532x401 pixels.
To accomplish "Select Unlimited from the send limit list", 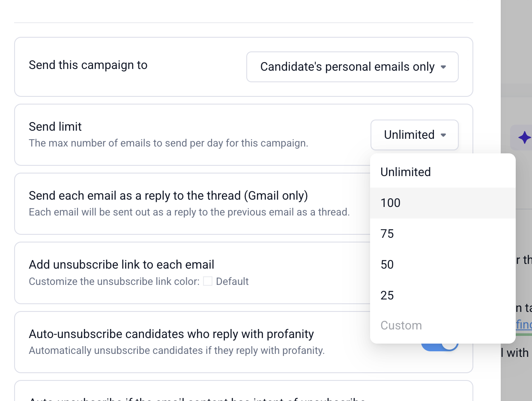I will [406, 172].
